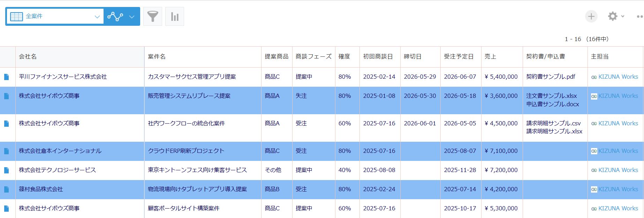This screenshot has width=644, height=218.
Task: Select the 東京キントーンフェス向け集客サービス cell
Action: (203, 170)
